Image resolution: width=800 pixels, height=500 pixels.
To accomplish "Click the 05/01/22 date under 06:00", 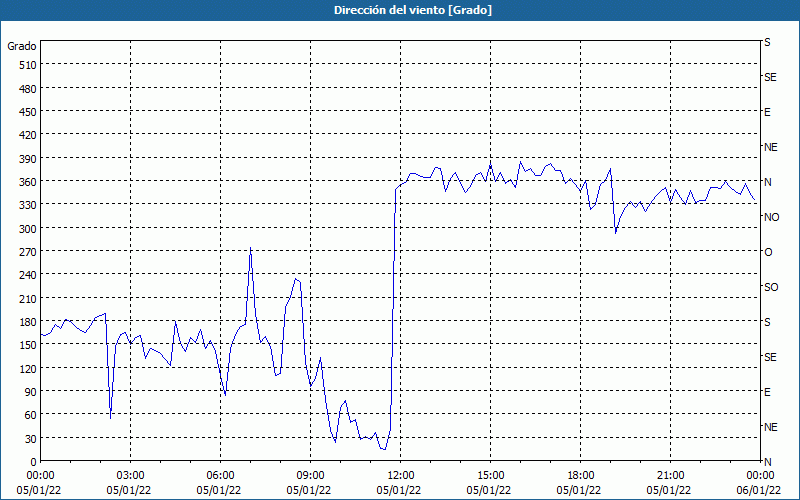I will pyautogui.click(x=219, y=490).
